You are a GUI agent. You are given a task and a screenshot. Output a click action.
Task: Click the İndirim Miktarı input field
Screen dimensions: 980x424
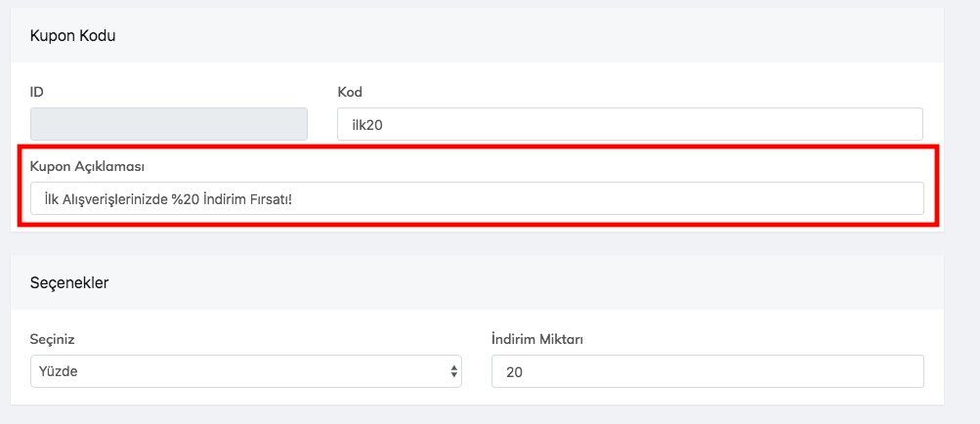(x=706, y=371)
